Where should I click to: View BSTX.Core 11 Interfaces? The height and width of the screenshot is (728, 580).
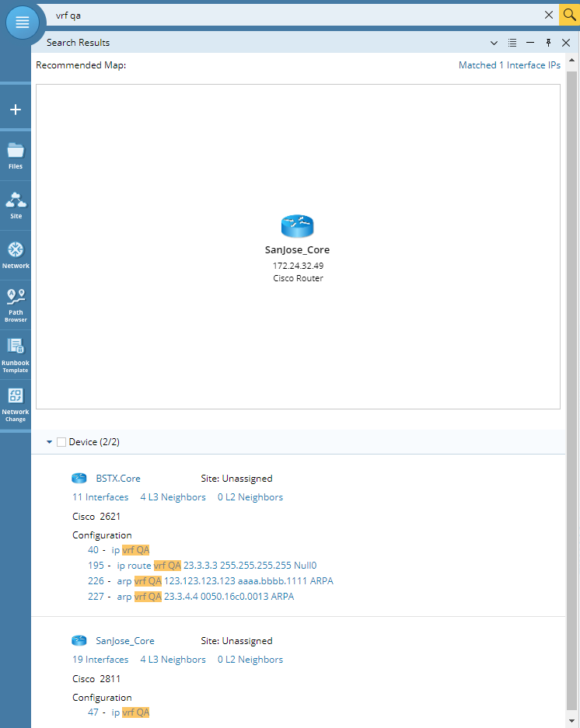[100, 496]
